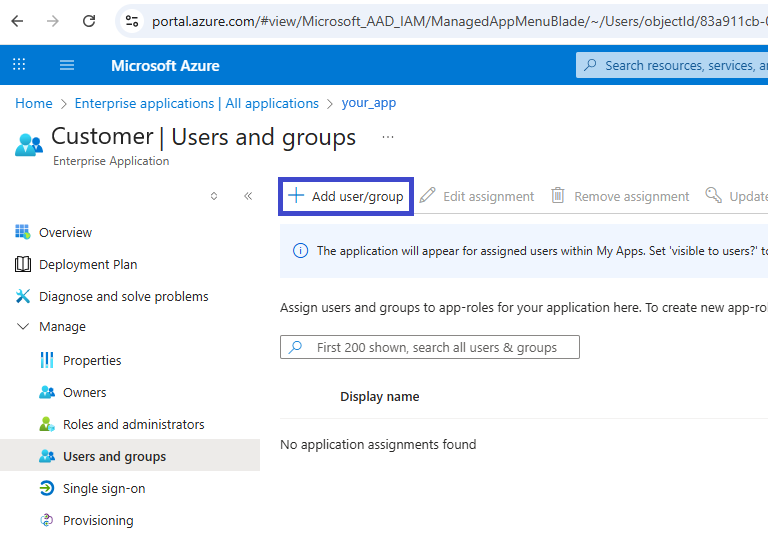Open the Microsoft apps grid launcher
The width and height of the screenshot is (768, 544).
coord(19,65)
